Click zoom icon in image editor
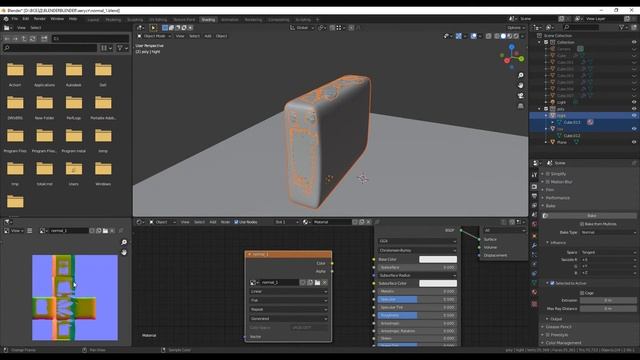The height and width of the screenshot is (360, 640). click(124, 242)
